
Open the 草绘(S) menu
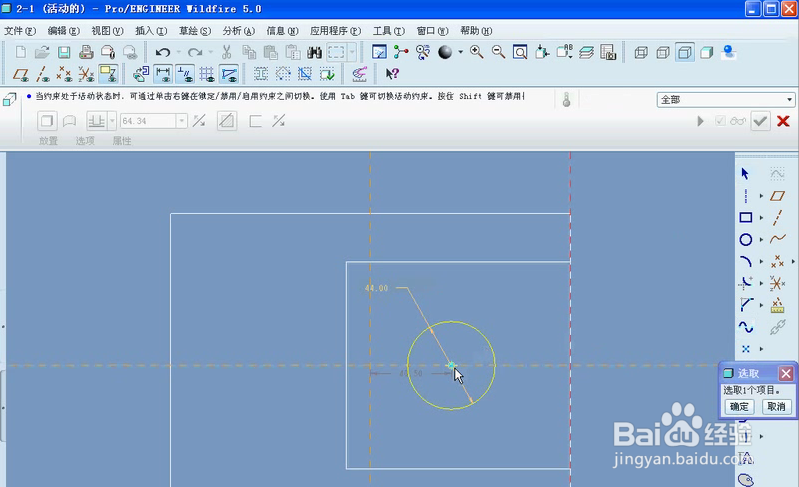coord(195,31)
